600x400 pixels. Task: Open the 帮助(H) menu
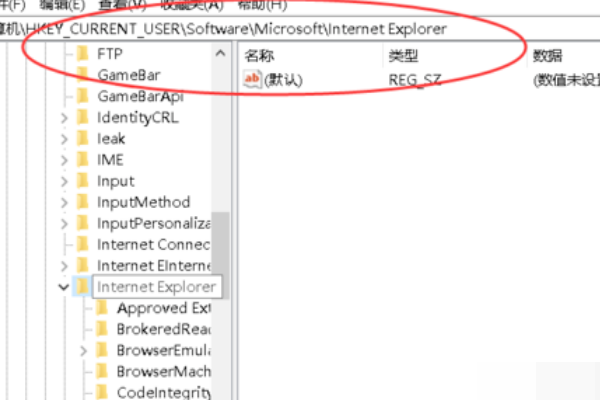pyautogui.click(x=262, y=5)
